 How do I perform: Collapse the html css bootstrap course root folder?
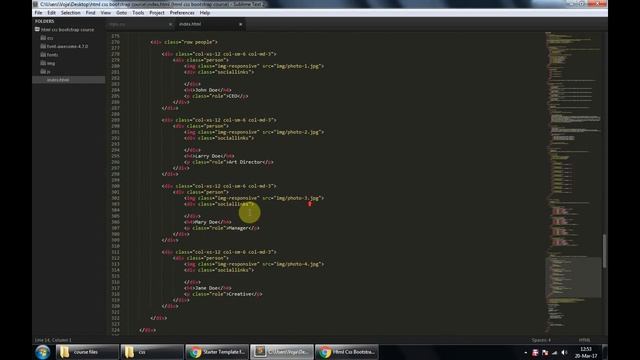[37, 29]
